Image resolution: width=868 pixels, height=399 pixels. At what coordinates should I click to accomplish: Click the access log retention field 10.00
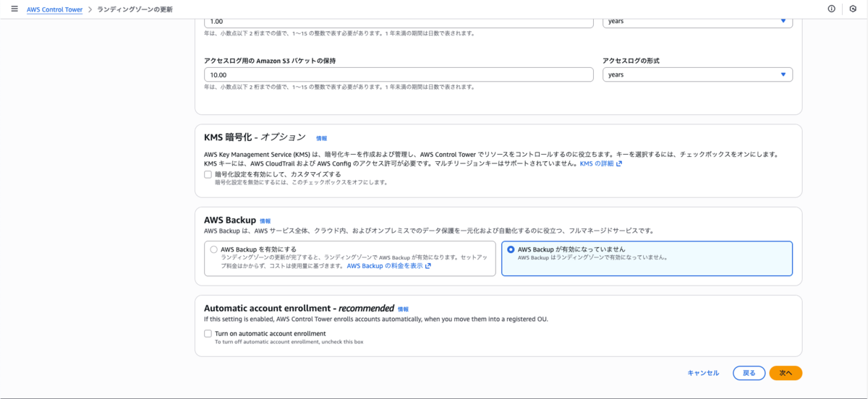(399, 74)
